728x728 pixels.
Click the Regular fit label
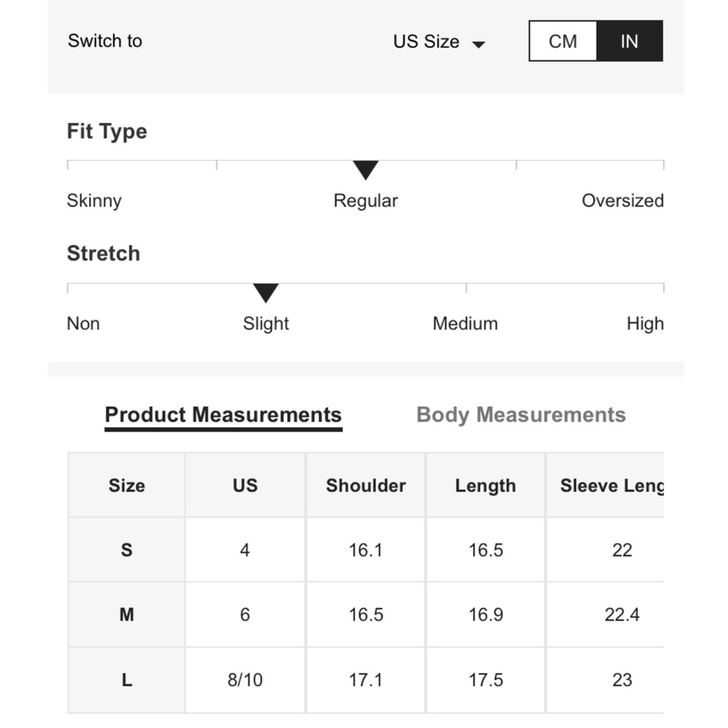pyautogui.click(x=365, y=201)
